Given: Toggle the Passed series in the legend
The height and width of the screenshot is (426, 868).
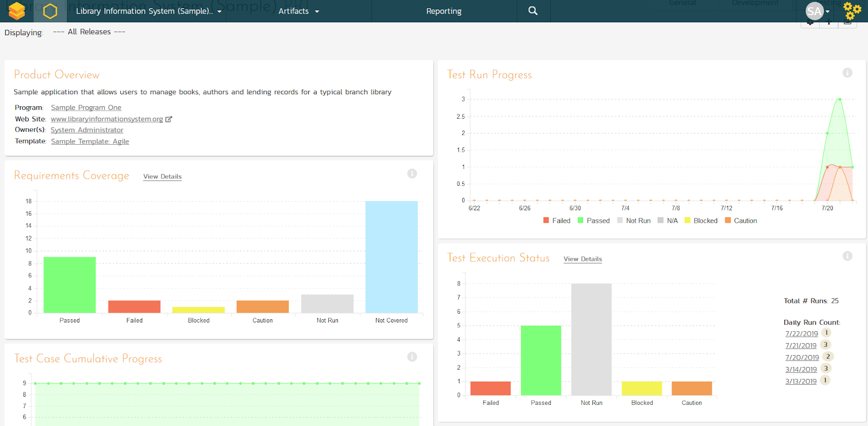Looking at the screenshot, I should [593, 221].
